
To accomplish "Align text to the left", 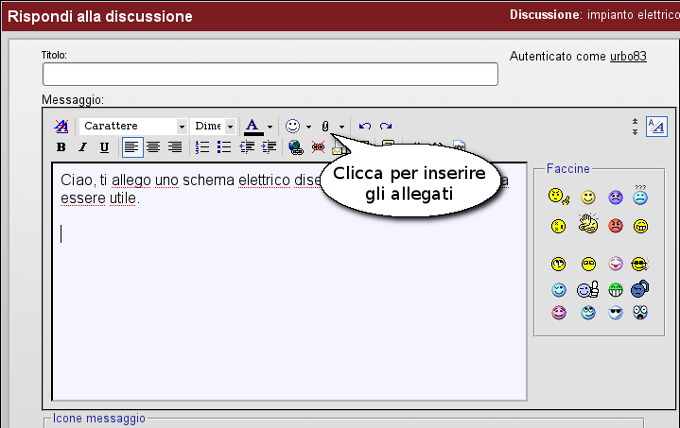I will point(132,147).
